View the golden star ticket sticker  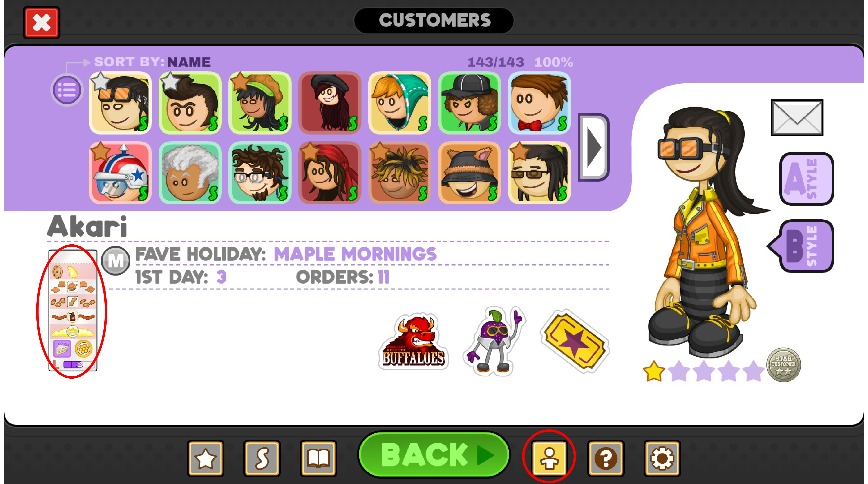(x=575, y=341)
